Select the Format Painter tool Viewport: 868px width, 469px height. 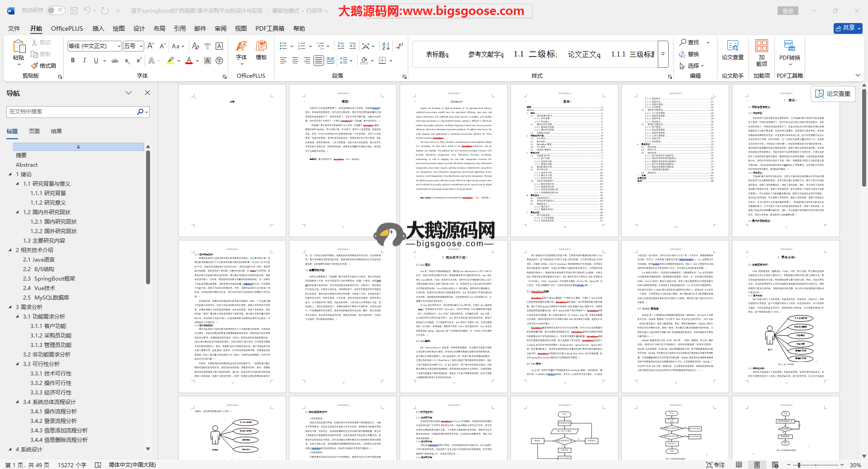tap(43, 66)
